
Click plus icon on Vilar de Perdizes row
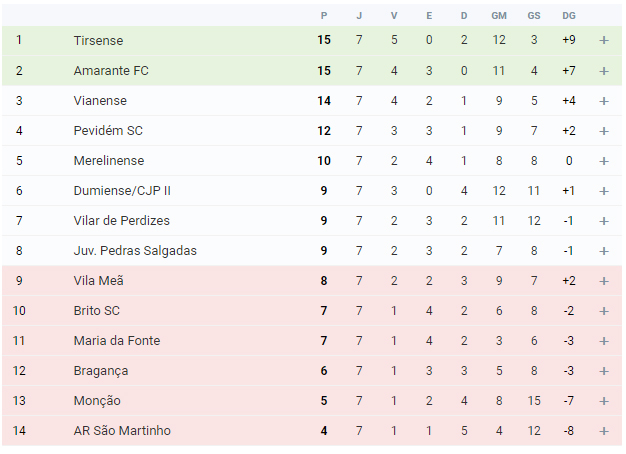point(604,221)
